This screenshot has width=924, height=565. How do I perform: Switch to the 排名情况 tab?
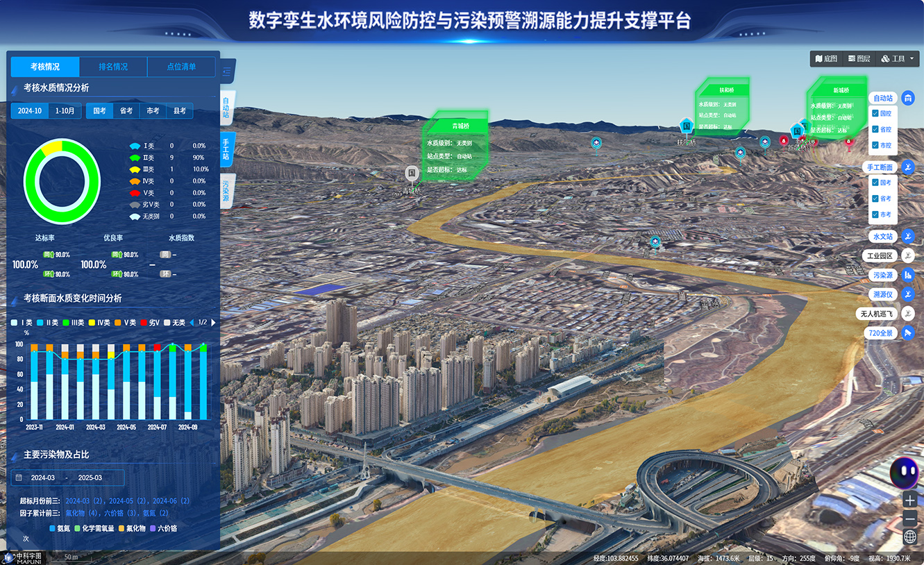point(113,67)
